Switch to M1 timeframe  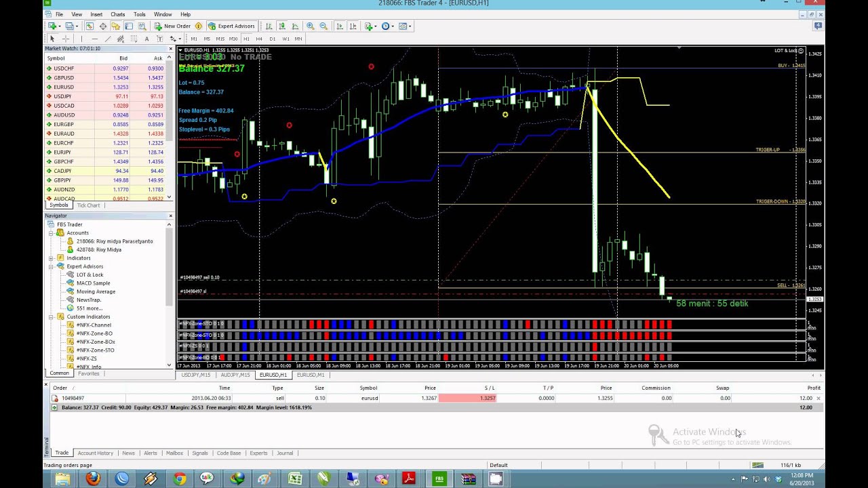tap(194, 39)
